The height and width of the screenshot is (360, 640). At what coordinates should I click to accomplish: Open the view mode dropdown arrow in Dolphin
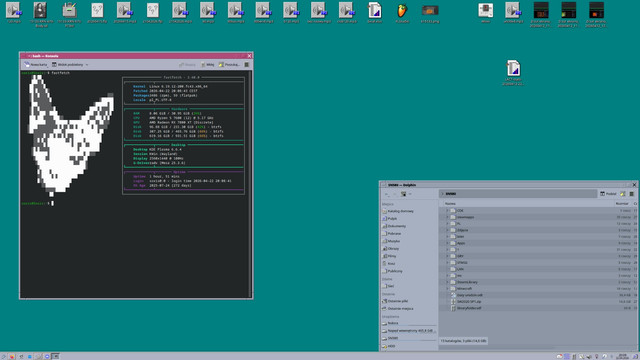(410, 194)
